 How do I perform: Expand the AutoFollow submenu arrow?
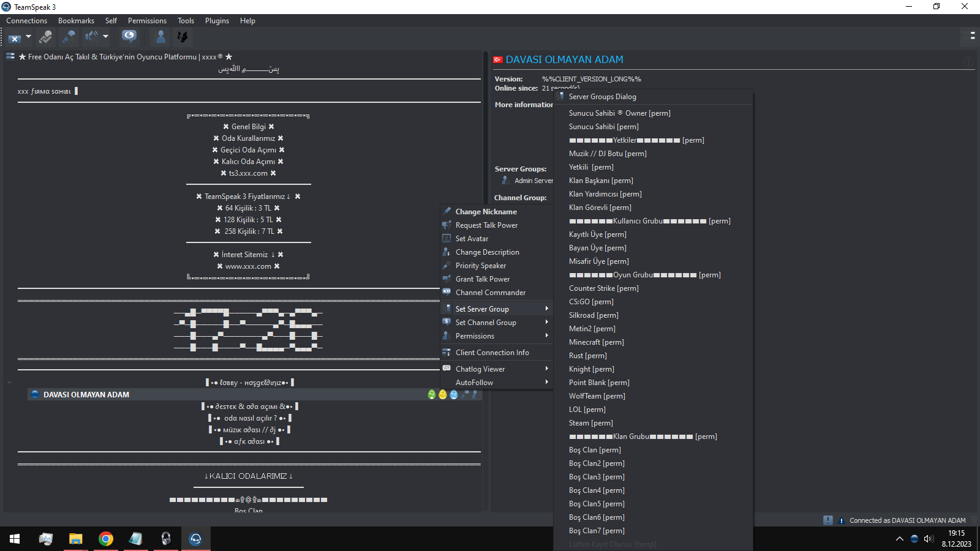coord(546,382)
